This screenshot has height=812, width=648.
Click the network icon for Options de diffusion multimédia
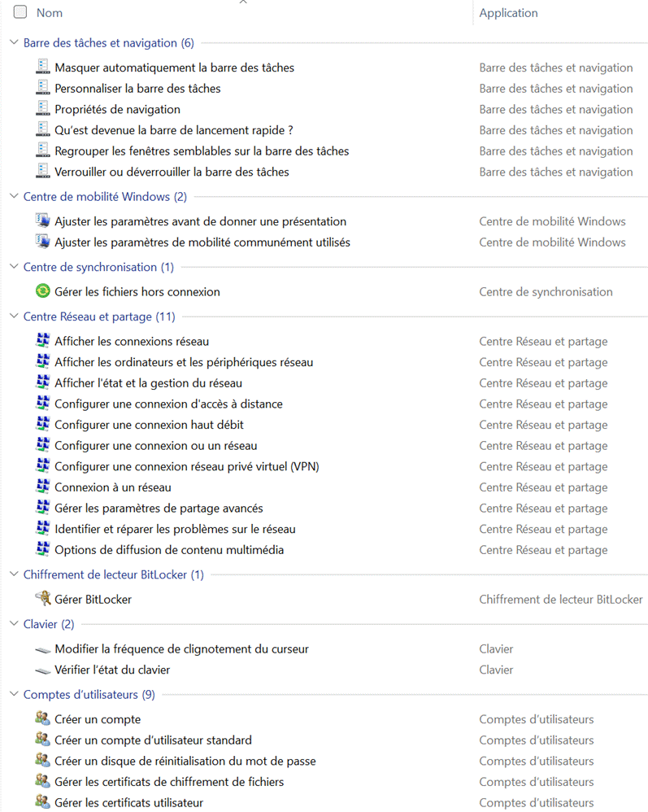click(43, 549)
